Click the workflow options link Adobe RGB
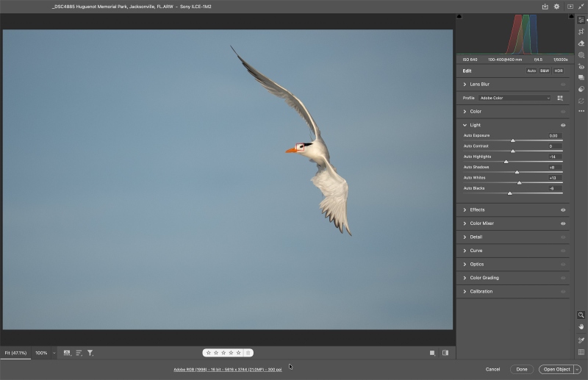The width and height of the screenshot is (588, 380). point(228,370)
